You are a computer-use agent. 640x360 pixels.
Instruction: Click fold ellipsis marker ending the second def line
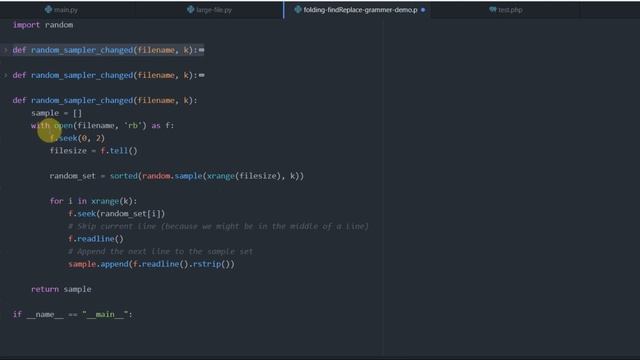pos(202,76)
